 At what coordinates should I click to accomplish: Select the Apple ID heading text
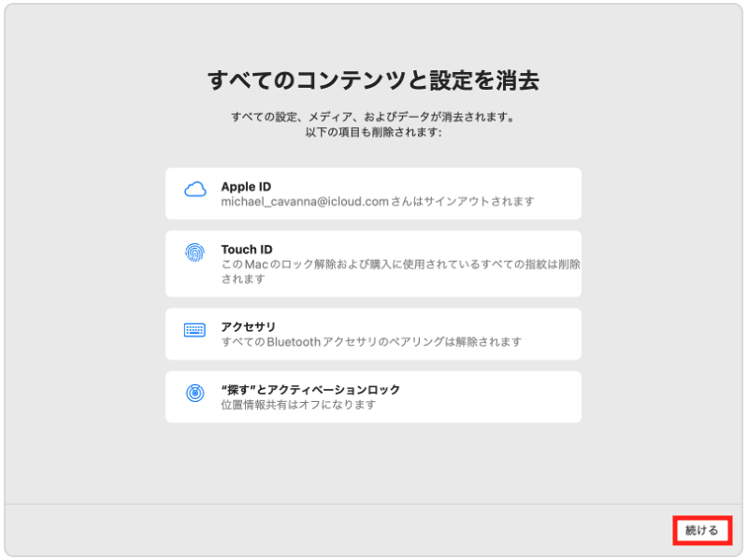point(246,186)
